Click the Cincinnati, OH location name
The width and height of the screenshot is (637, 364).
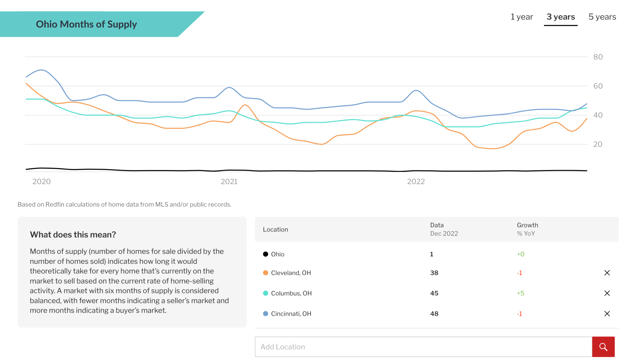tap(291, 314)
